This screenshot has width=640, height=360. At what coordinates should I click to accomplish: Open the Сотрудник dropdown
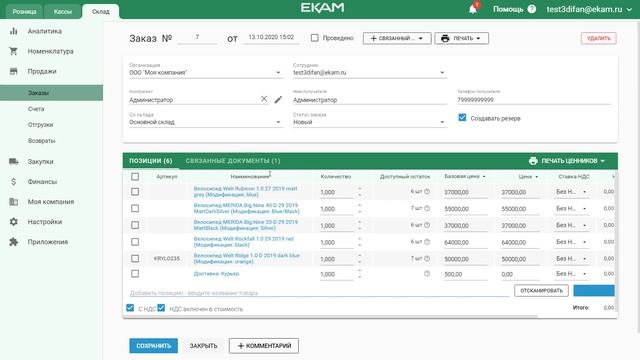pyautogui.click(x=369, y=73)
